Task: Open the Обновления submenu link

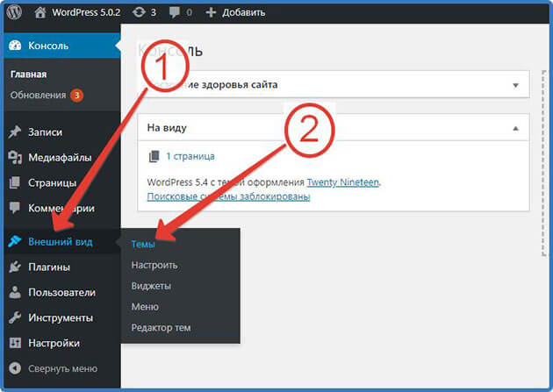Action: click(38, 95)
